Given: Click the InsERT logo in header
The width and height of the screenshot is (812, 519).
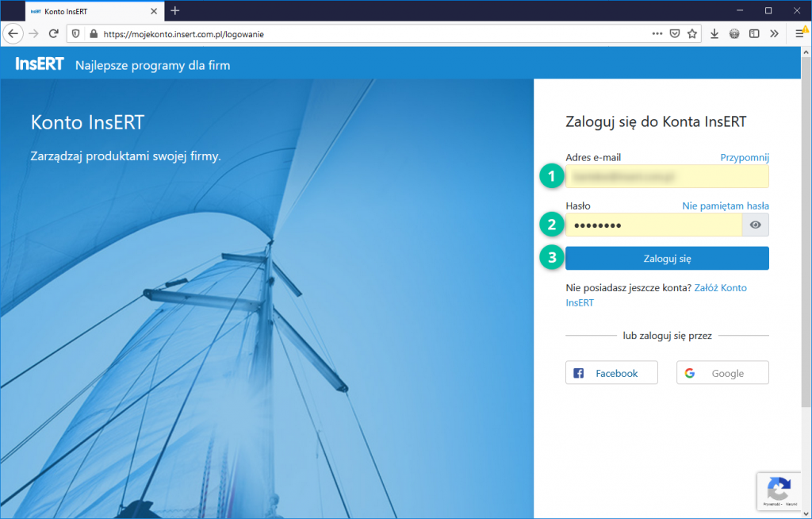Looking at the screenshot, I should (40, 63).
